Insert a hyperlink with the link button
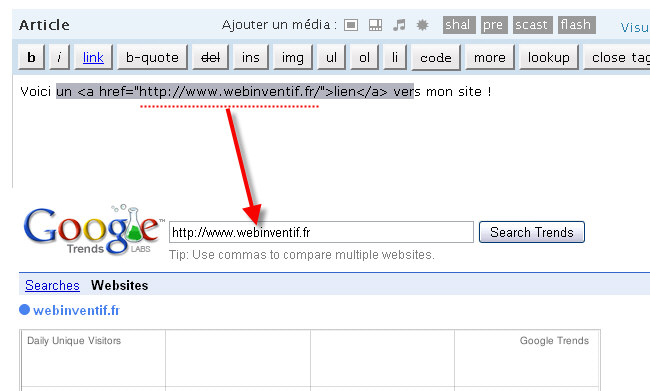The image size is (650, 391). (93, 57)
